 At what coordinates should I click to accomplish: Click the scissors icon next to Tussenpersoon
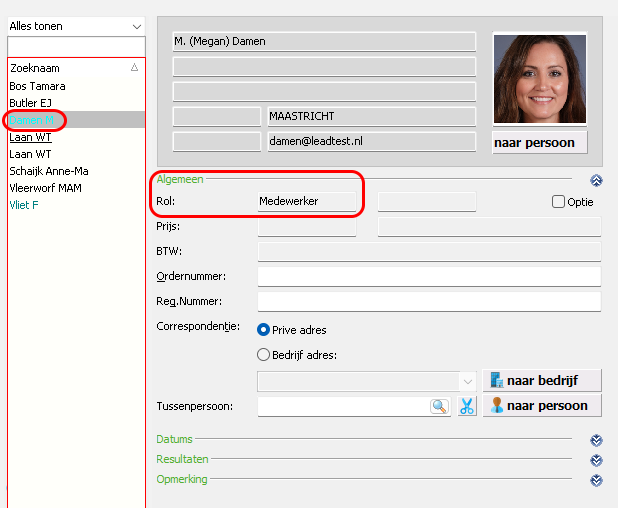tap(467, 406)
